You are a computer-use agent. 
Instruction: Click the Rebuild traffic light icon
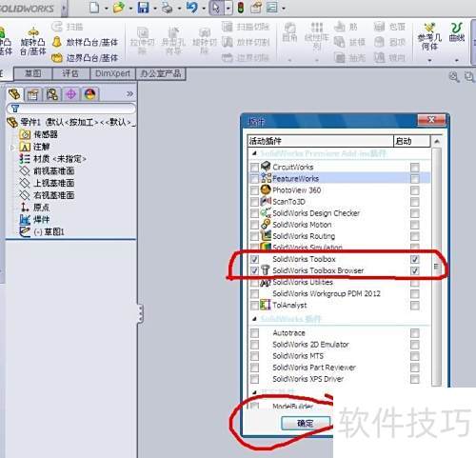point(241,8)
